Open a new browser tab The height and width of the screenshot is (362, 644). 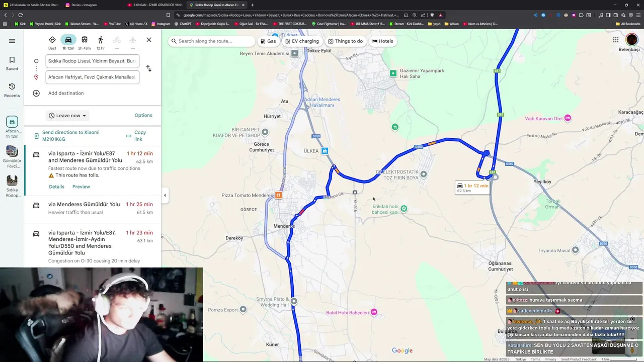point(253,5)
